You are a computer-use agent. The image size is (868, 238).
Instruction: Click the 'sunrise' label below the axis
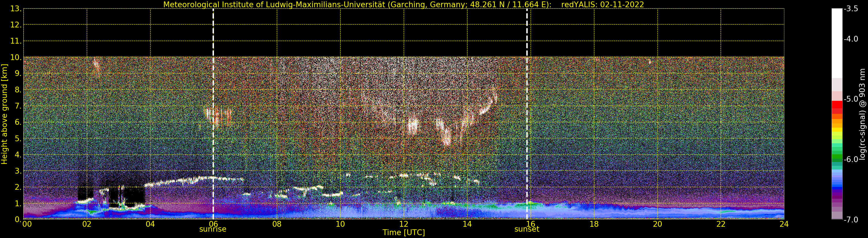click(x=213, y=229)
